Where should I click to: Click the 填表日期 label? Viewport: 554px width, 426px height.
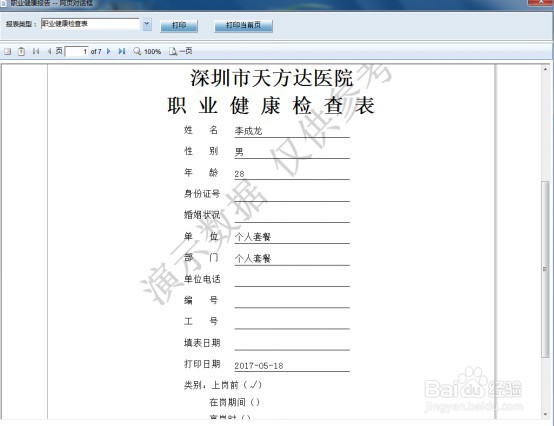[202, 343]
